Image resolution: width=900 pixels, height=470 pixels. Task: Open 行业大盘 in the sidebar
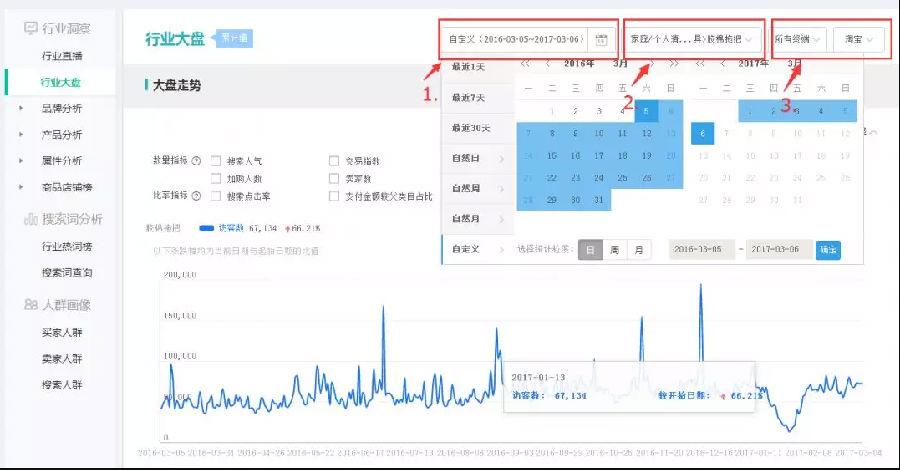(60, 82)
